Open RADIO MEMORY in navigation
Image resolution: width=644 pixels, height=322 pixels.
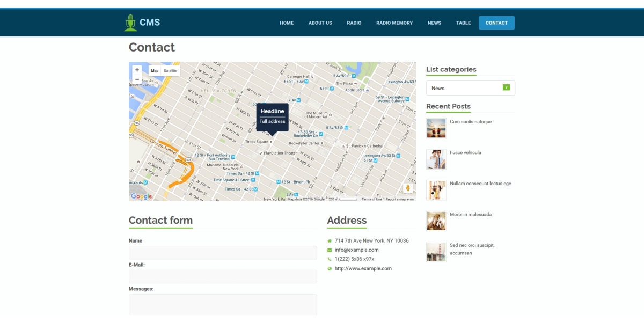[394, 23]
